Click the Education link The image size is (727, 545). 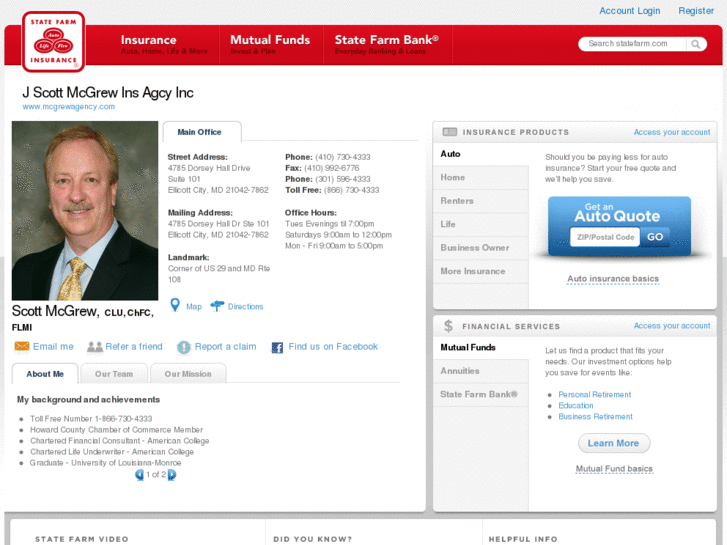pyautogui.click(x=576, y=406)
